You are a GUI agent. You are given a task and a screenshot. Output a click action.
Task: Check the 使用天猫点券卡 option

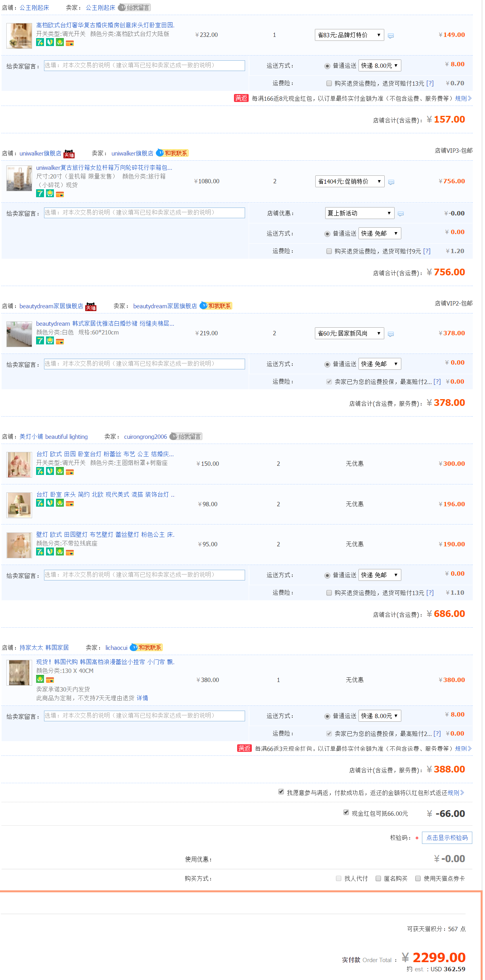[418, 878]
